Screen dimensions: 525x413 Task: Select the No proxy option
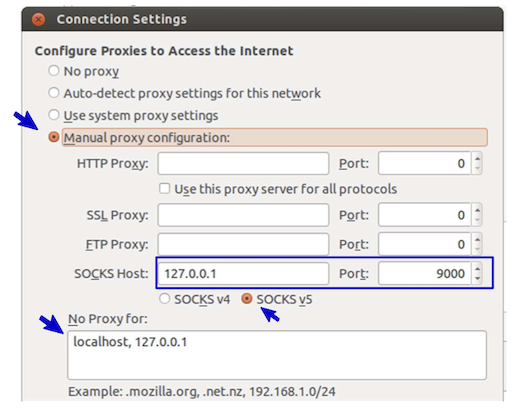click(54, 71)
